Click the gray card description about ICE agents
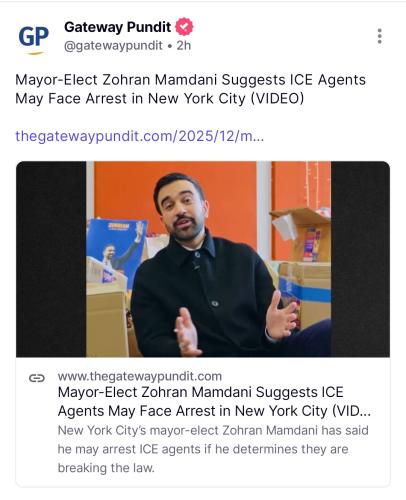Screen dimensions: 406x500 pyautogui.click(x=213, y=449)
